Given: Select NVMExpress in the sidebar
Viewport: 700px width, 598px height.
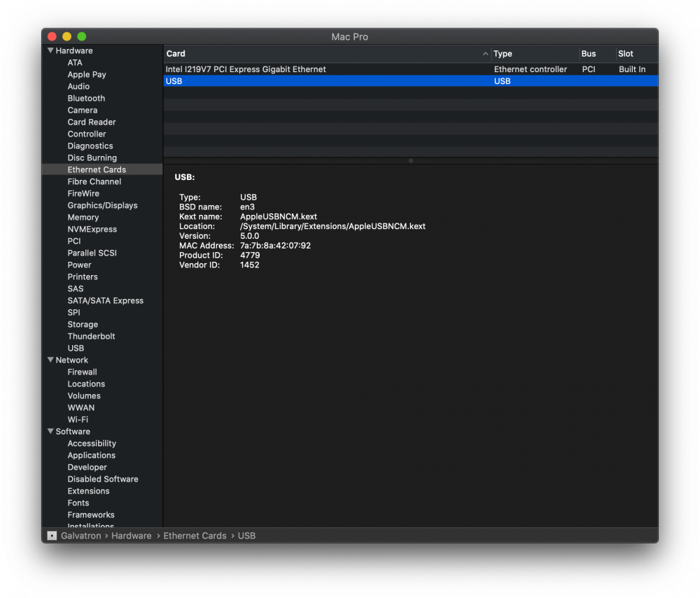Looking at the screenshot, I should tap(92, 229).
